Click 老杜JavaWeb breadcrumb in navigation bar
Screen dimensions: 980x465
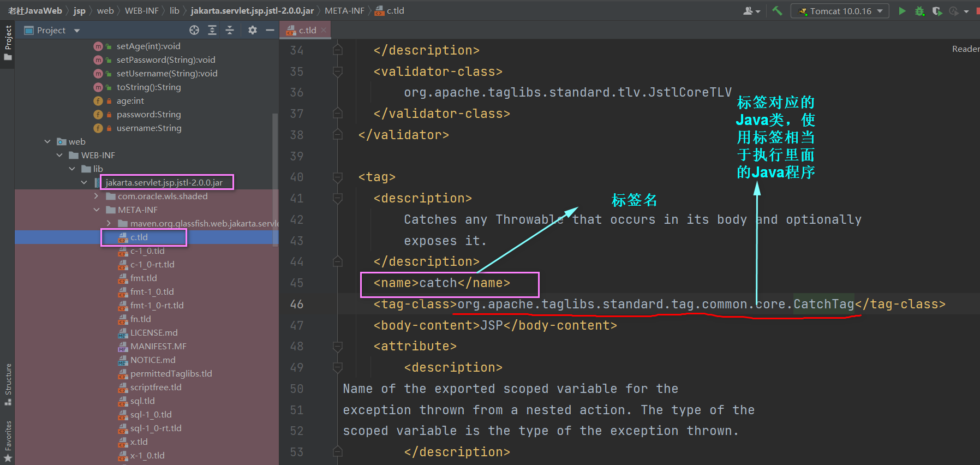coord(35,11)
